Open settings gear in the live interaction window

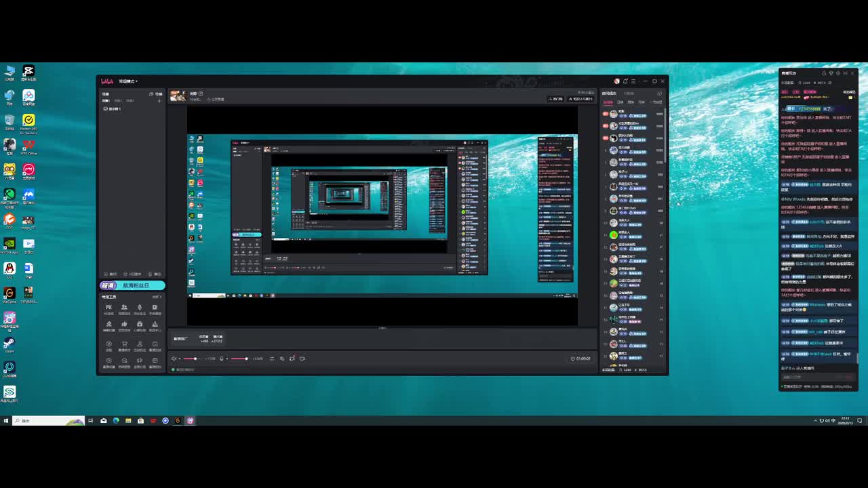pos(838,73)
